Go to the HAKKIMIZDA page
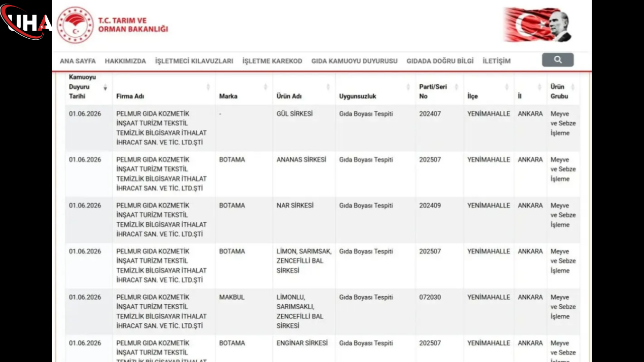 125,61
